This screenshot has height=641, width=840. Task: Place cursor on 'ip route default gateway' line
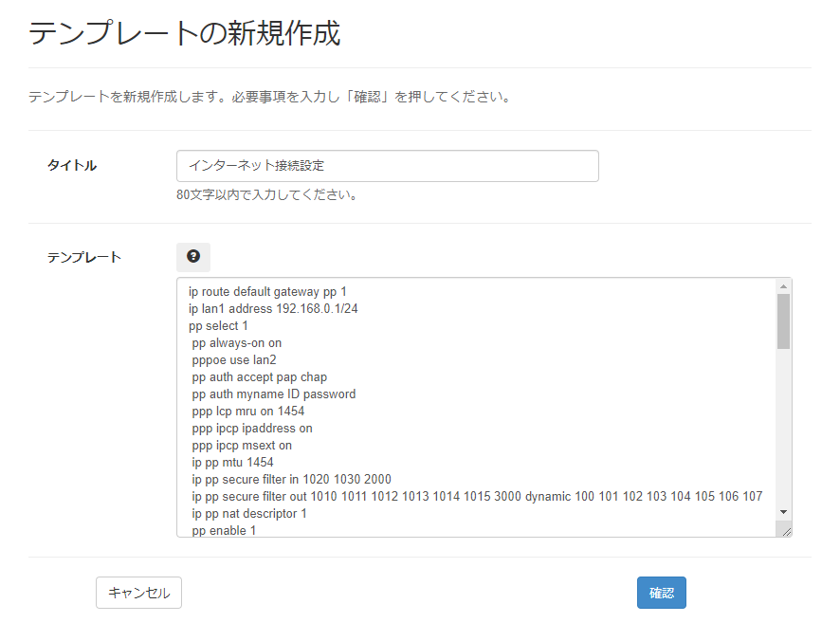[x=267, y=292]
